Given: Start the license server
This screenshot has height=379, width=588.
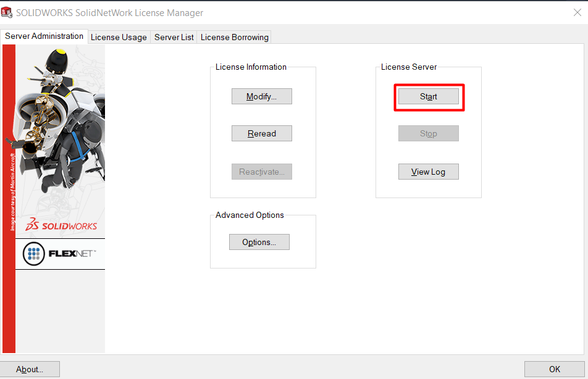Looking at the screenshot, I should [x=428, y=96].
